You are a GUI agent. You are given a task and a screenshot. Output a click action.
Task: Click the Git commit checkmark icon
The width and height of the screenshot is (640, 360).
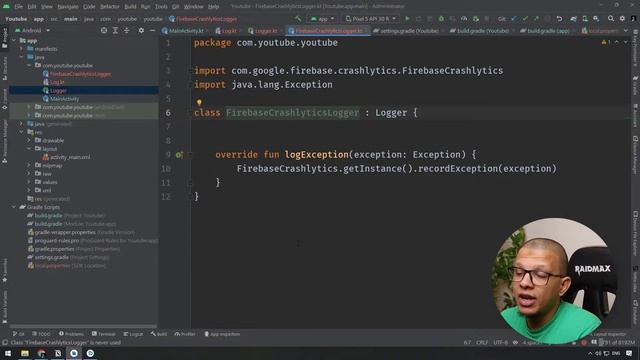[x=525, y=19]
